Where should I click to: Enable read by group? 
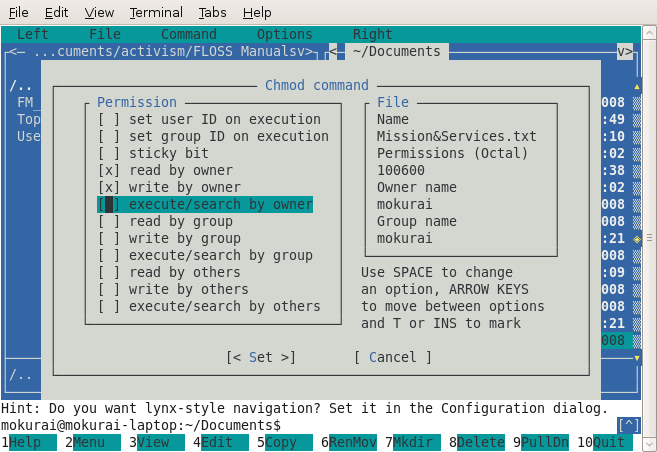[165, 222]
